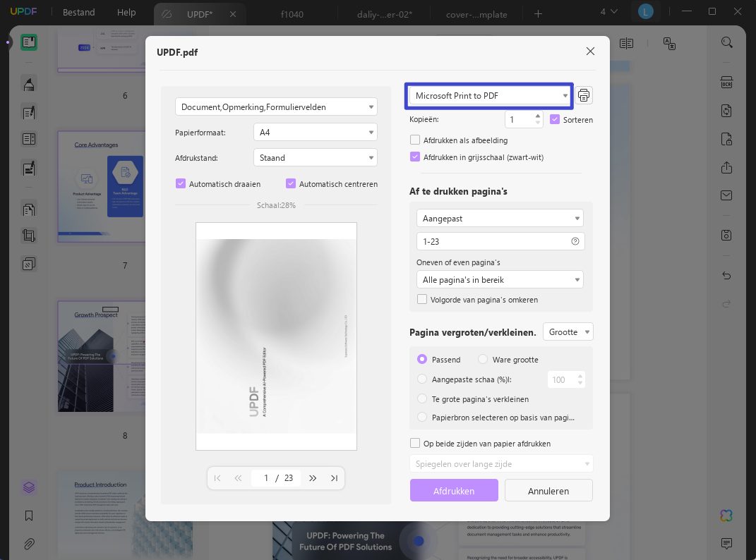The image size is (756, 560).
Task: Run OCR recognition icon in right sidebar
Action: (726, 83)
